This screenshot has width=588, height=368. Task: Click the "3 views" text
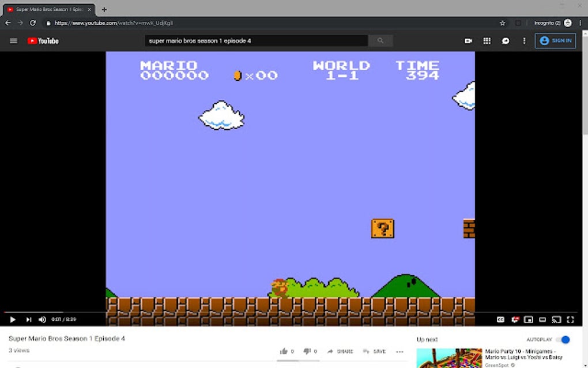pyautogui.click(x=19, y=350)
